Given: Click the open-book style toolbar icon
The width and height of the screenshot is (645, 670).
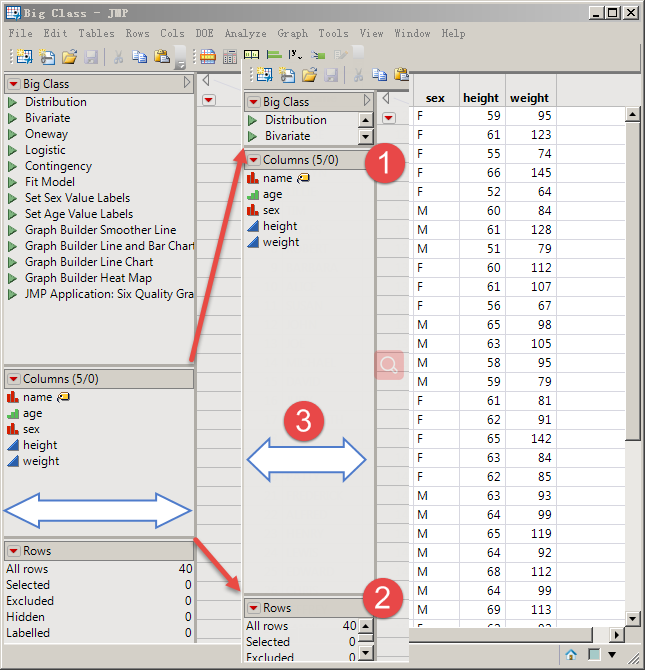Looking at the screenshot, I should [251, 55].
